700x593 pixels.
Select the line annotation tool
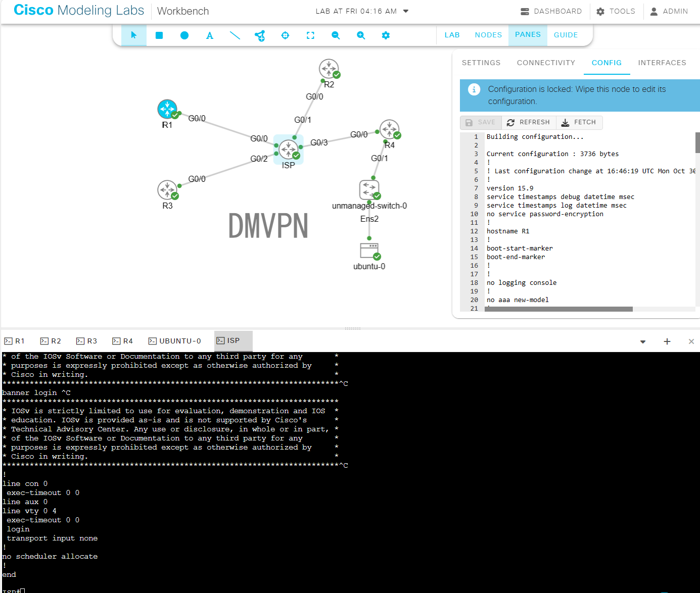tap(235, 35)
